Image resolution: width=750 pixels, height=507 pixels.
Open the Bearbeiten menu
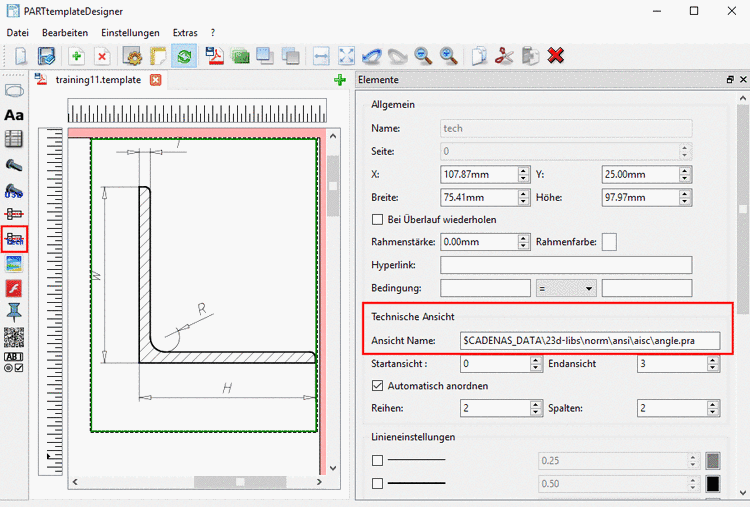coord(65,33)
